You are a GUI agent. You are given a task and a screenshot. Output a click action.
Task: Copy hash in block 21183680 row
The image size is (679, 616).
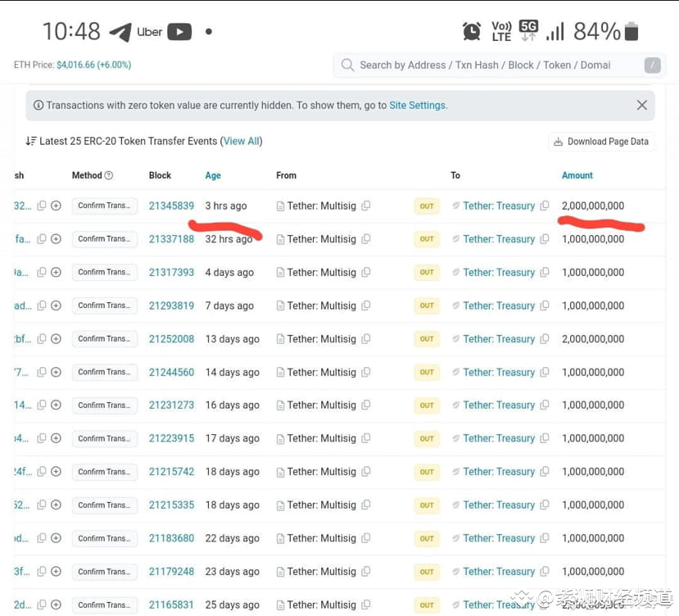coord(42,538)
